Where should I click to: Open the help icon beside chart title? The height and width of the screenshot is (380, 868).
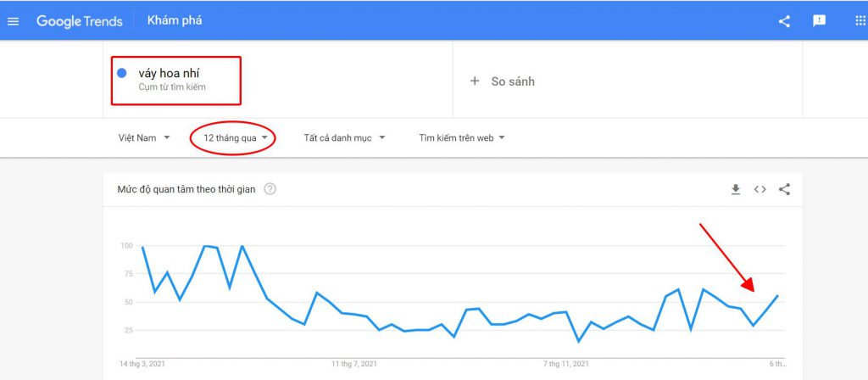tap(270, 189)
